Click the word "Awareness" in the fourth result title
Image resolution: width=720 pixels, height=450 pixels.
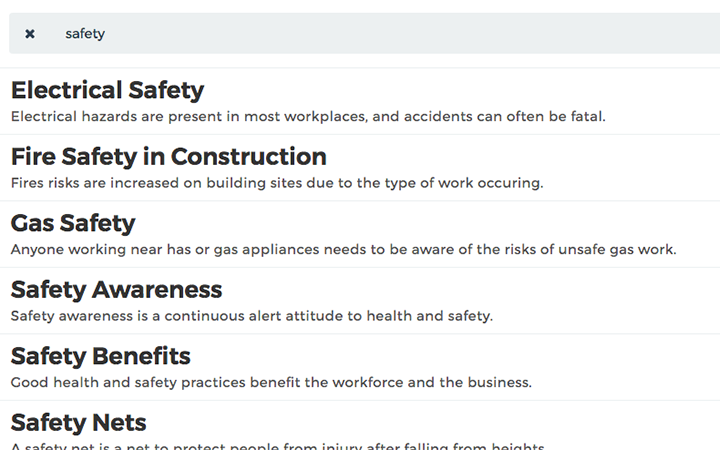click(158, 290)
